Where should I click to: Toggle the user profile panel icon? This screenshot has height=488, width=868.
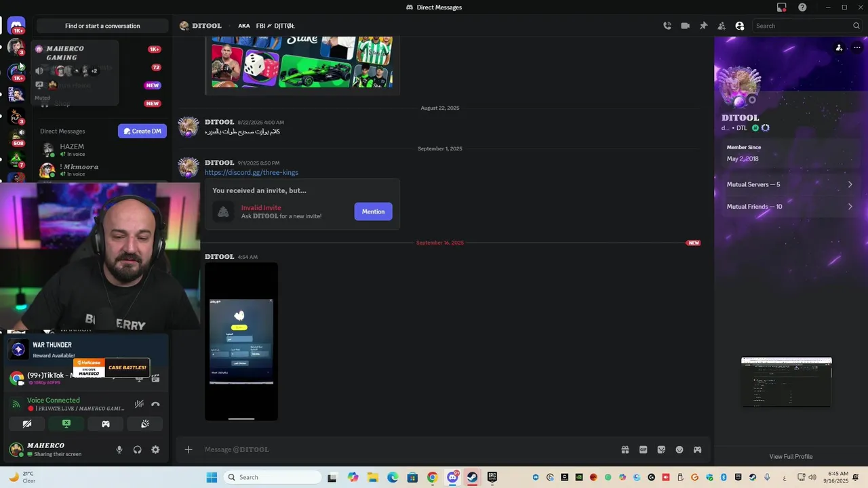click(740, 26)
